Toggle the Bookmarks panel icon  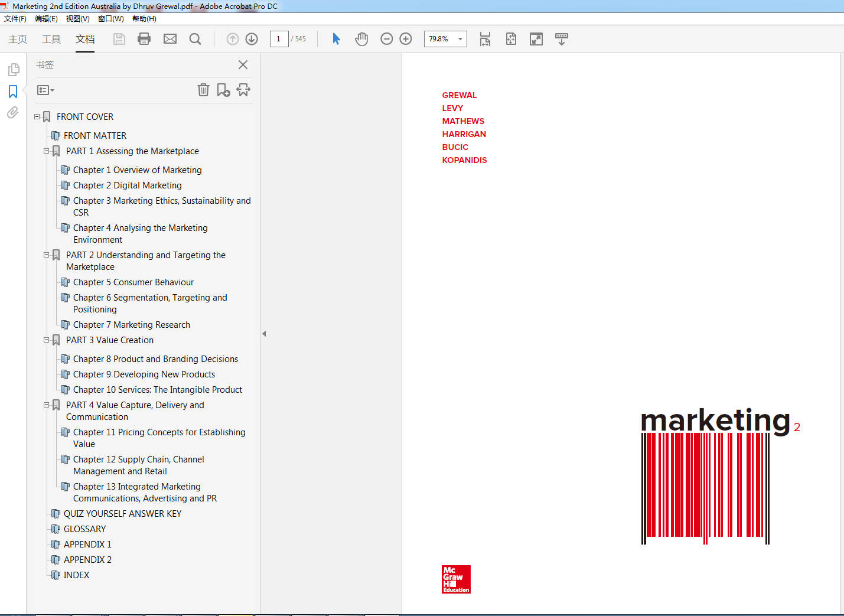pos(13,92)
